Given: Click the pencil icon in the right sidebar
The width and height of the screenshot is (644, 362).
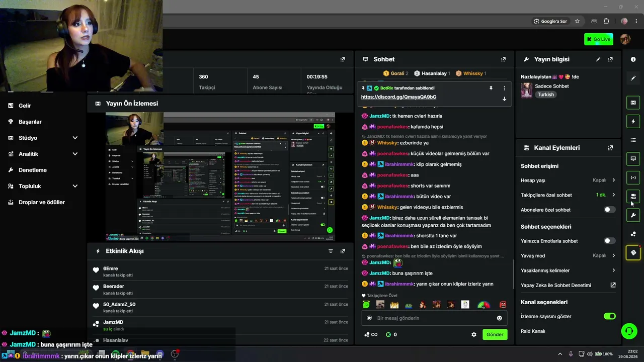Looking at the screenshot, I should coord(633,78).
